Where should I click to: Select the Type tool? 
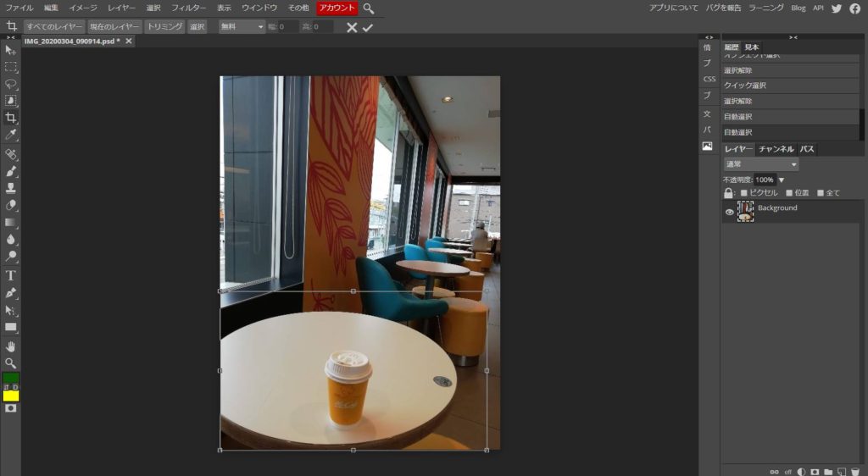(10, 275)
